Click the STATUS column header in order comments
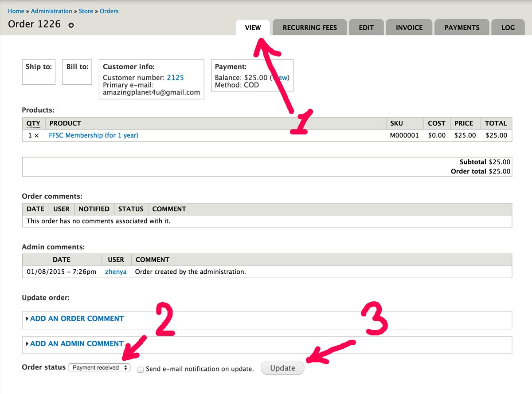Image resolution: width=532 pixels, height=394 pixels. [x=131, y=209]
